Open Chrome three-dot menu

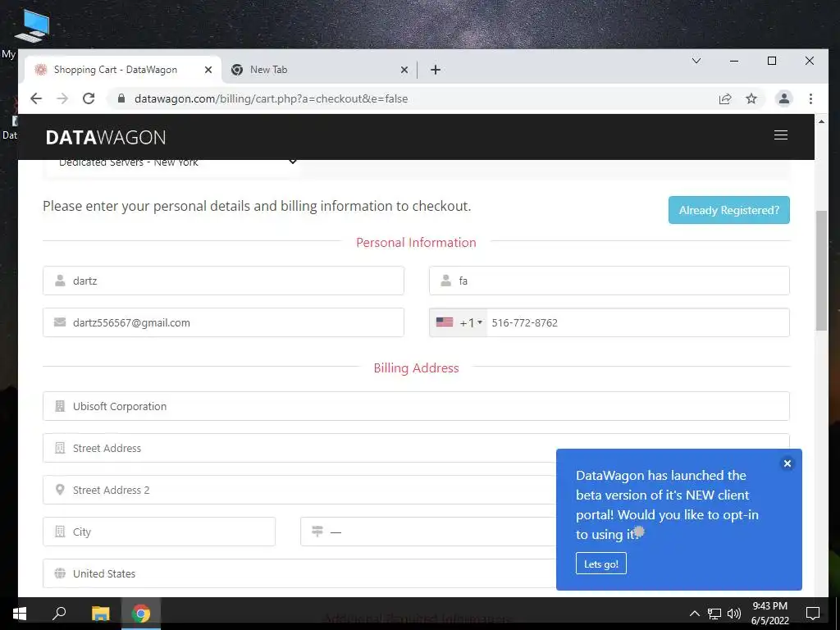click(x=810, y=98)
